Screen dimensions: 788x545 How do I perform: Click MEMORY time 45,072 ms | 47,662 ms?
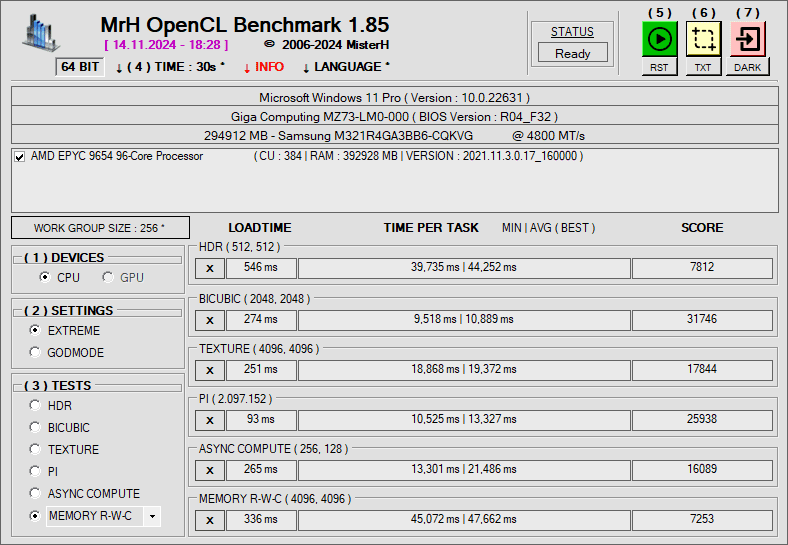click(464, 520)
